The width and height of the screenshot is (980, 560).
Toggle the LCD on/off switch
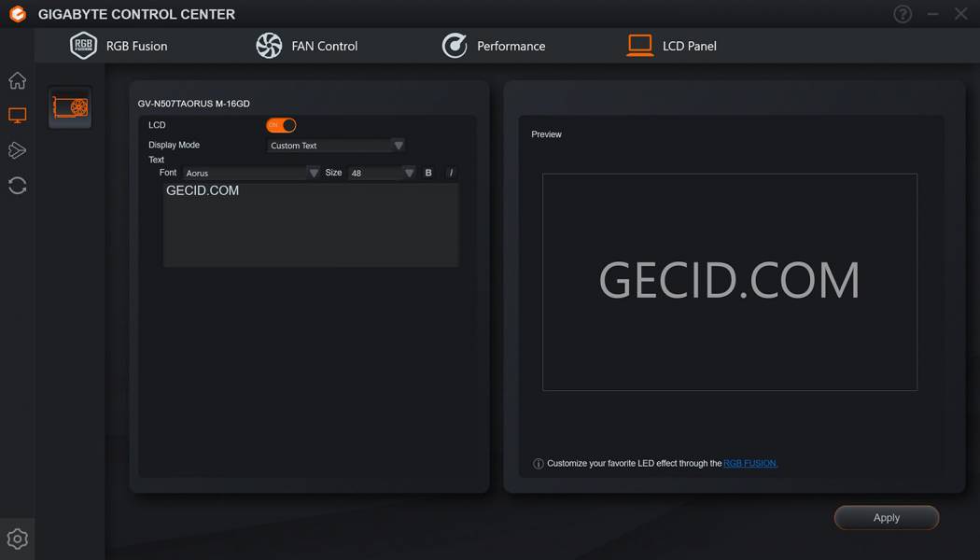tap(281, 125)
